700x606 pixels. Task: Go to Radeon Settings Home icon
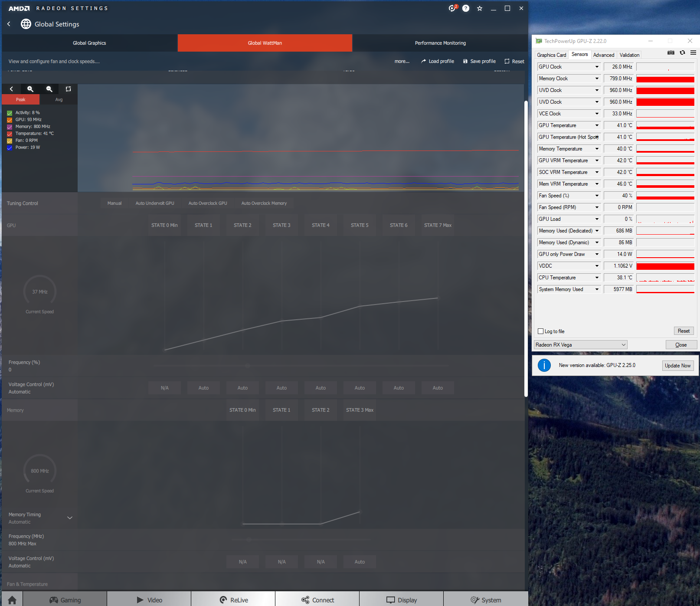[12, 600]
